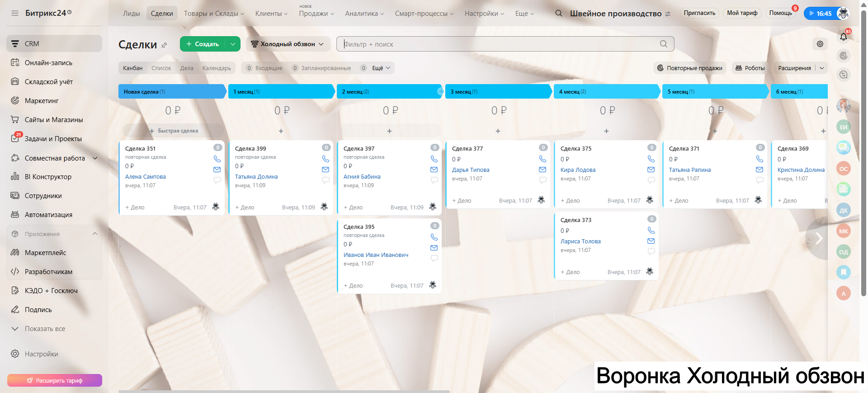Click the 16:45 work time timer
This screenshot has height=393, width=868.
[x=820, y=13]
